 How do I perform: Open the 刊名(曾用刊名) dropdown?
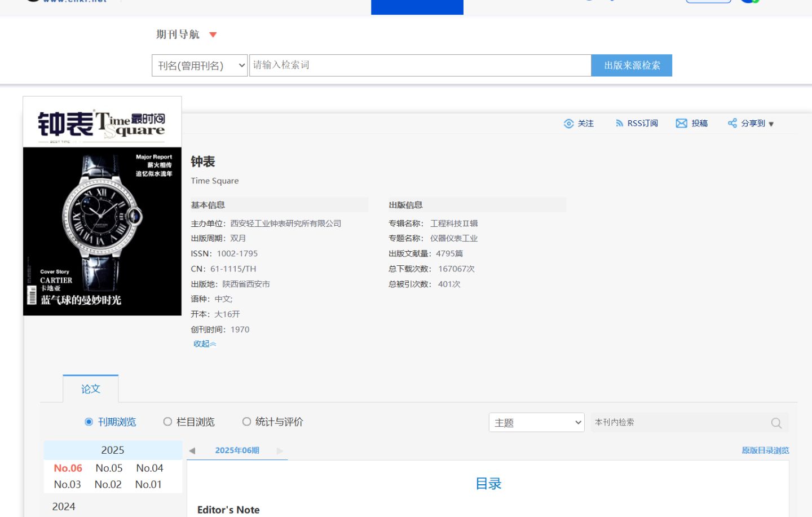[200, 65]
